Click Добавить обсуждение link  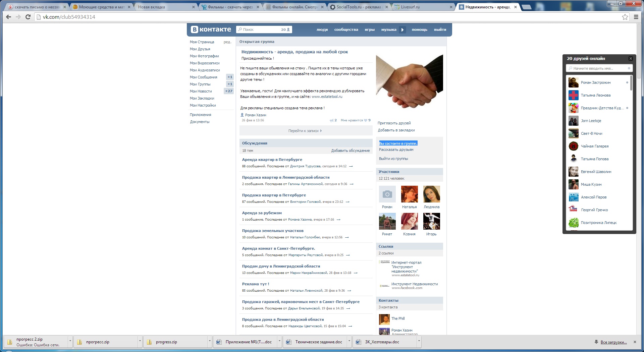[351, 151]
